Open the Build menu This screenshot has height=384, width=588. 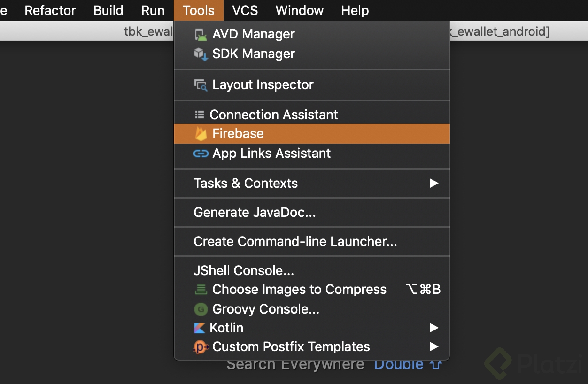pyautogui.click(x=108, y=10)
